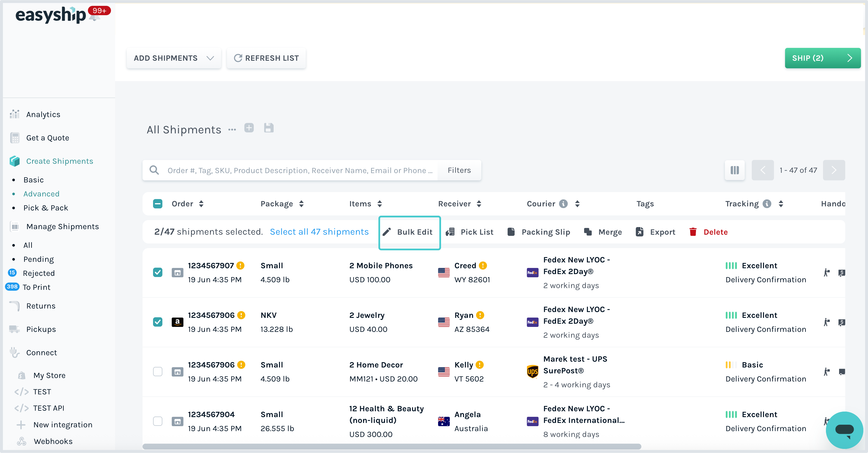Screen dimensions: 868x453
Task: Open the To Print shipments list
Action: 37,287
